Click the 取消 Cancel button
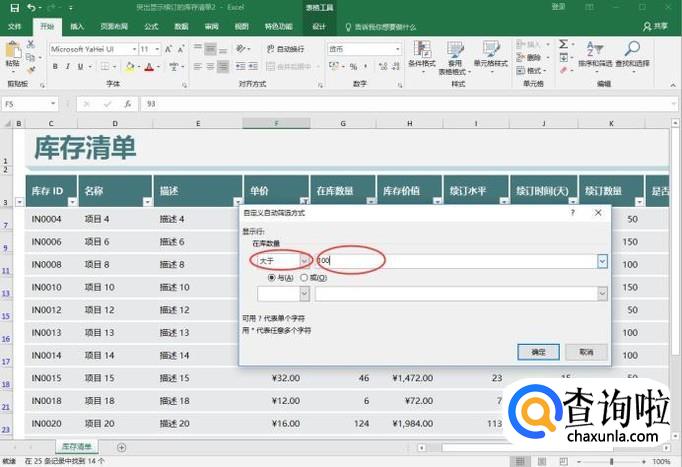The width and height of the screenshot is (682, 467). click(x=586, y=352)
